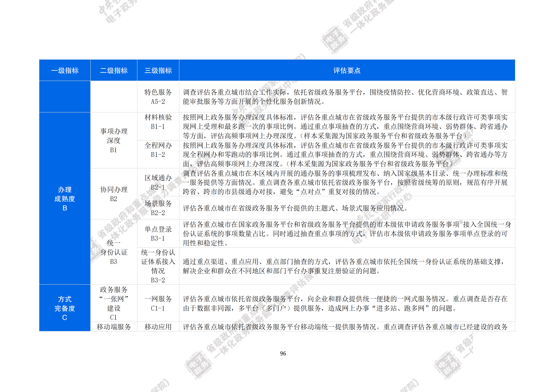Select the 场景服务 B2-2 indicator cell
Image resolution: width=554 pixels, height=392 pixels.
[158, 208]
